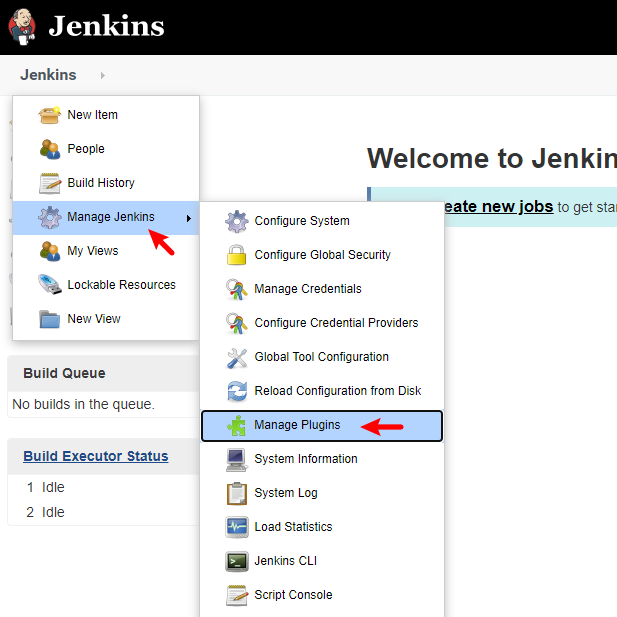Image resolution: width=617 pixels, height=617 pixels.
Task: Open Configure System submenu item
Action: (x=322, y=221)
